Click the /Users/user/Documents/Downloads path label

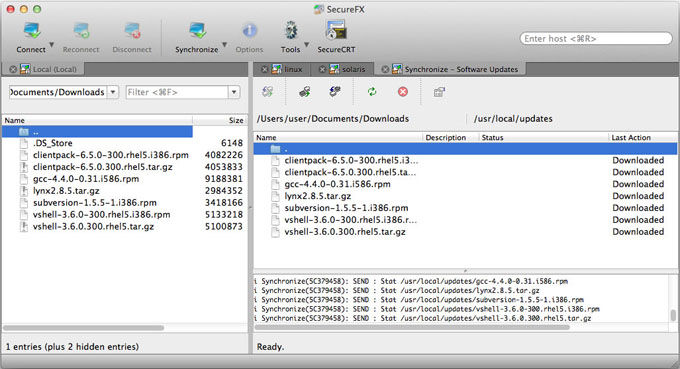point(333,119)
